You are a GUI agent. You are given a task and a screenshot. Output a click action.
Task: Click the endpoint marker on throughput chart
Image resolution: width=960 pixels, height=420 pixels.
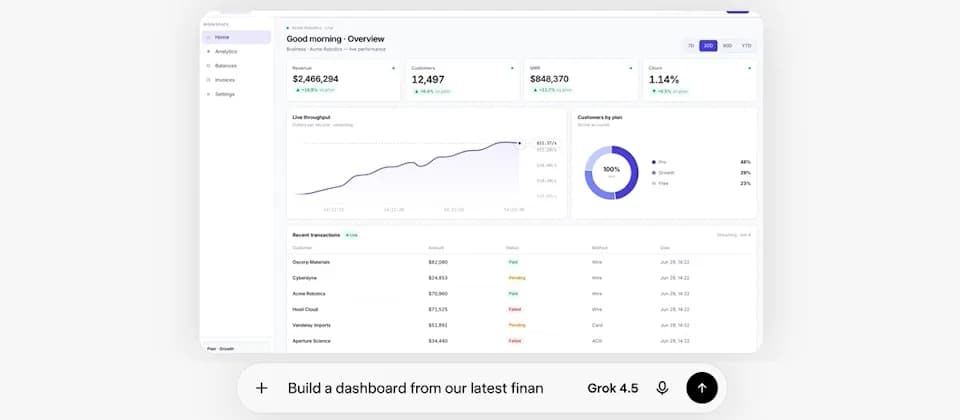pos(519,143)
